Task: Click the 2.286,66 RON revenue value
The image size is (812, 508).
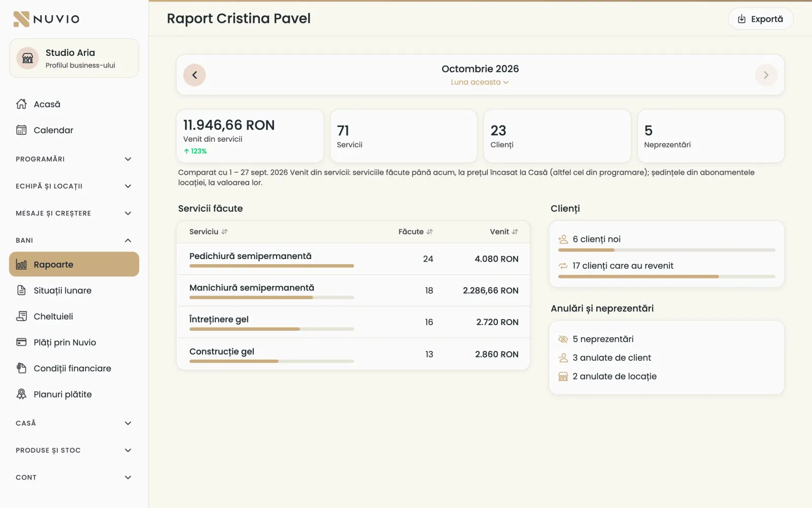Action: click(490, 291)
